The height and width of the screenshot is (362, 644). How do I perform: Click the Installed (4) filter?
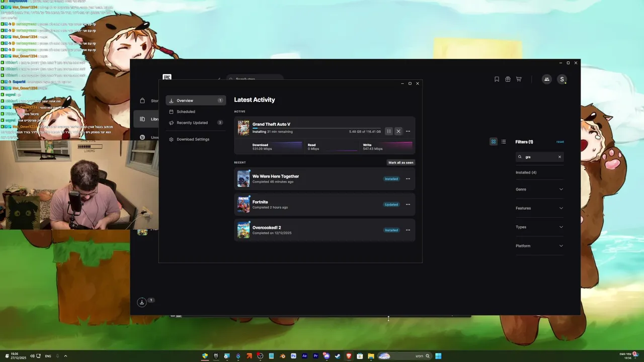click(x=526, y=172)
